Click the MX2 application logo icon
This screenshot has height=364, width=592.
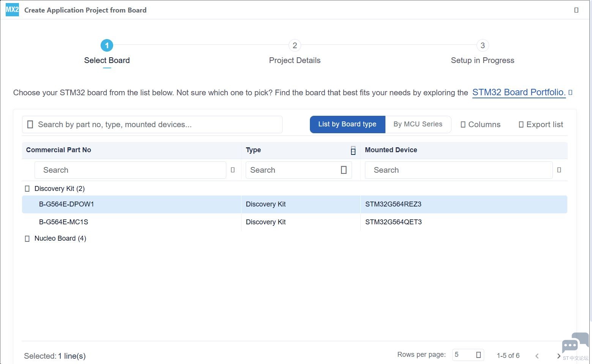[12, 9]
